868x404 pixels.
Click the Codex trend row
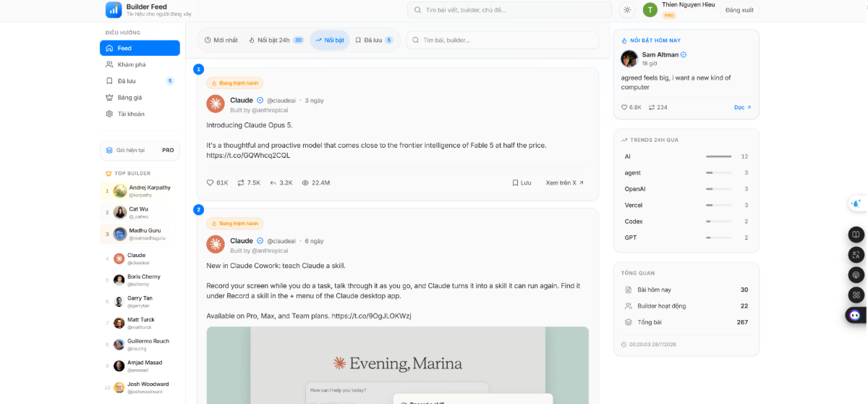pos(686,222)
